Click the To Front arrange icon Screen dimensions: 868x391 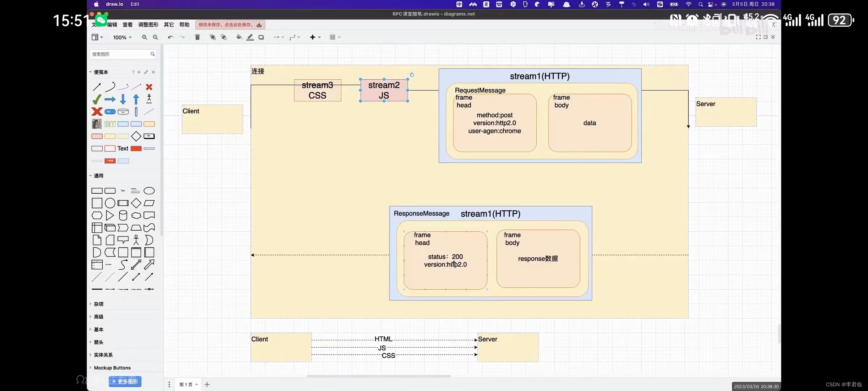213,37
